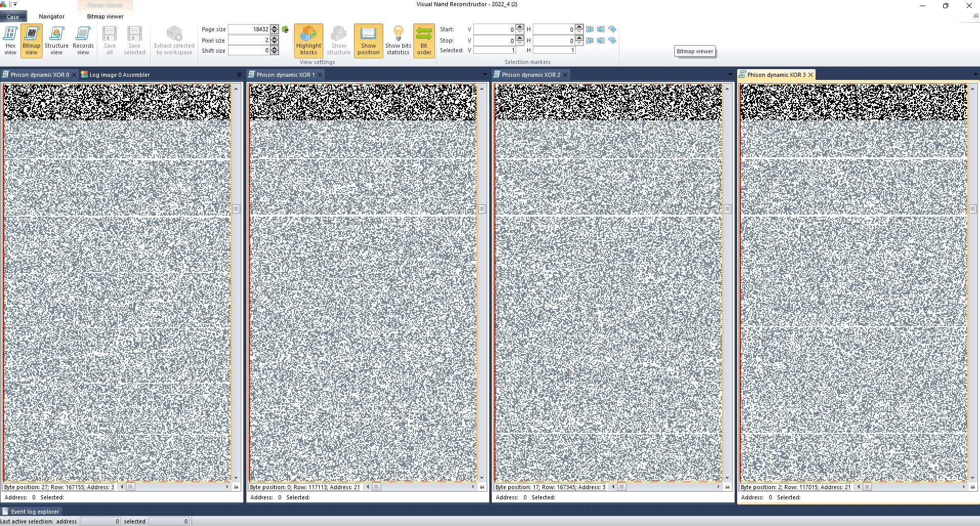Open tab list dropdown for XOR 3 pane
The height and width of the screenshot is (526, 980).
pyautogui.click(x=975, y=75)
